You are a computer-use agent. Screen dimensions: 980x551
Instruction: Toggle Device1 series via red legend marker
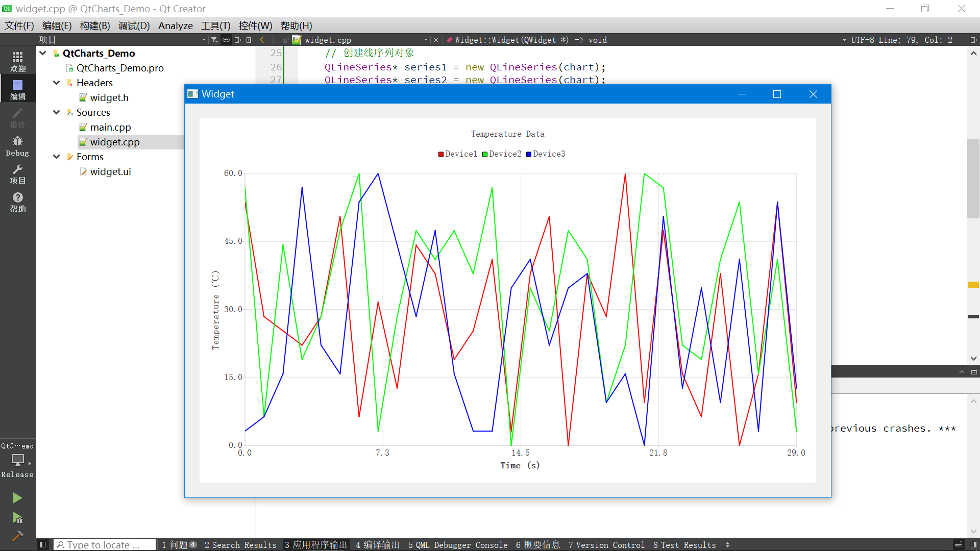[x=441, y=154]
